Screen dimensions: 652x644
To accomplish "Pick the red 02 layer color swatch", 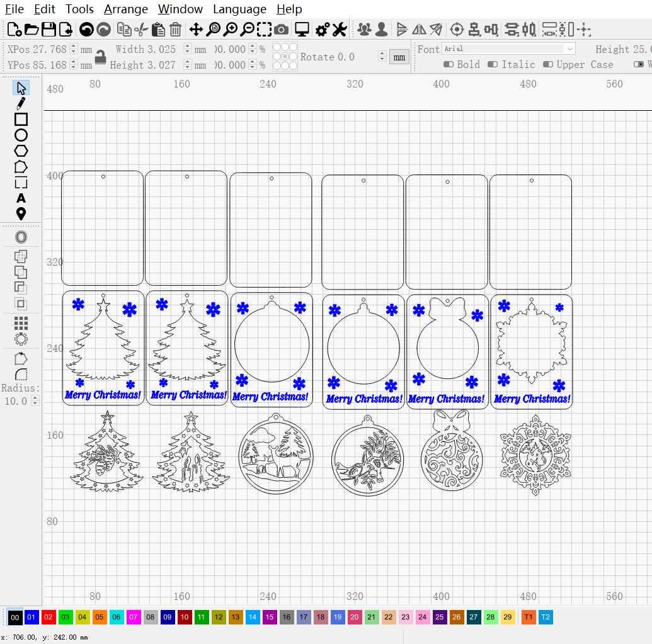I will click(49, 618).
